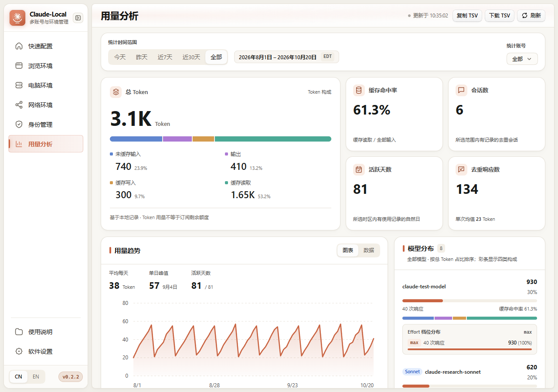
Task: Click the layers icon on 总 Token card
Action: click(116, 92)
